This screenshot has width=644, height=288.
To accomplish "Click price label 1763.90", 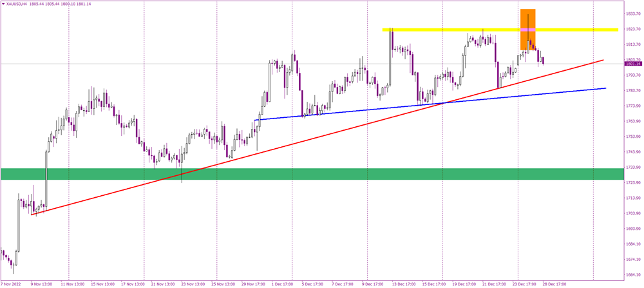I will coord(632,121).
